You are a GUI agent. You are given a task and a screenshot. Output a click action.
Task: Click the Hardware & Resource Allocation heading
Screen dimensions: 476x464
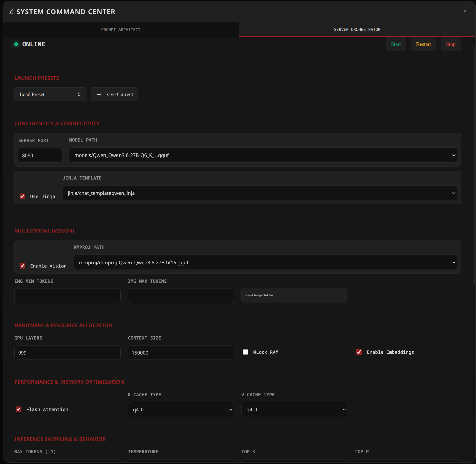[64, 325]
